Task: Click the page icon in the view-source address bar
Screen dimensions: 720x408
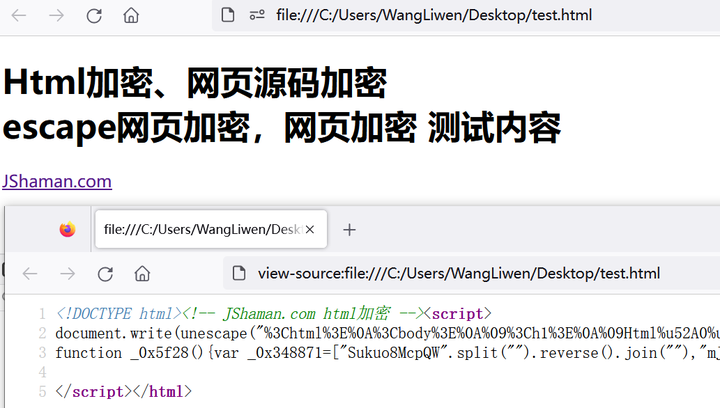Action: coord(239,274)
